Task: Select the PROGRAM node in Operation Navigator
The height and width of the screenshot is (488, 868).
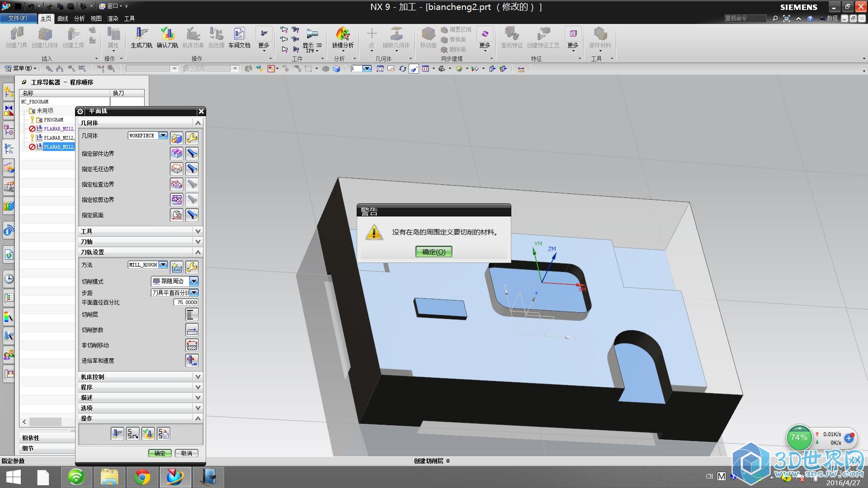Action: coord(54,120)
